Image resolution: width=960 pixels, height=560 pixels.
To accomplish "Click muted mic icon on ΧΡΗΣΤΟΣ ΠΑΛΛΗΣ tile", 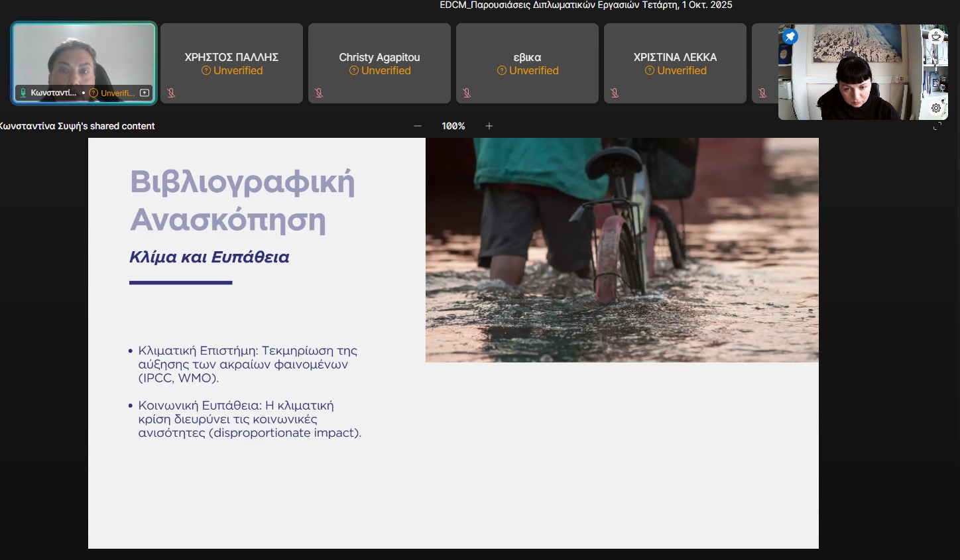I will [171, 93].
